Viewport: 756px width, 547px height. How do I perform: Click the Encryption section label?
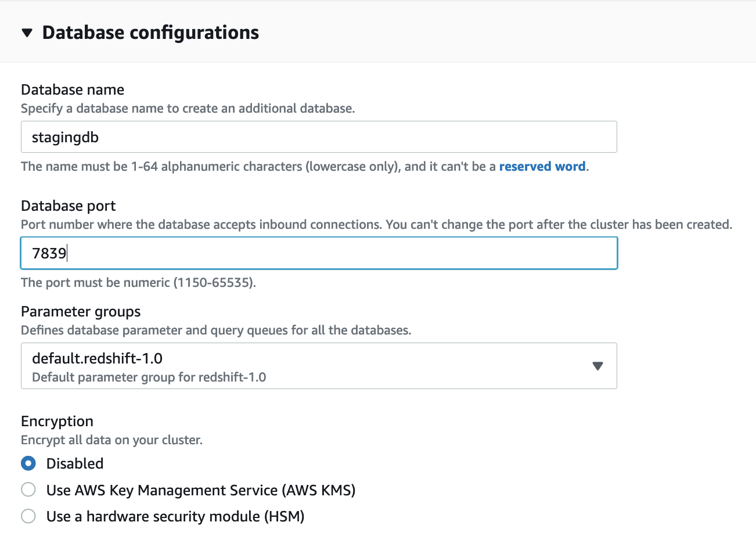tap(57, 422)
